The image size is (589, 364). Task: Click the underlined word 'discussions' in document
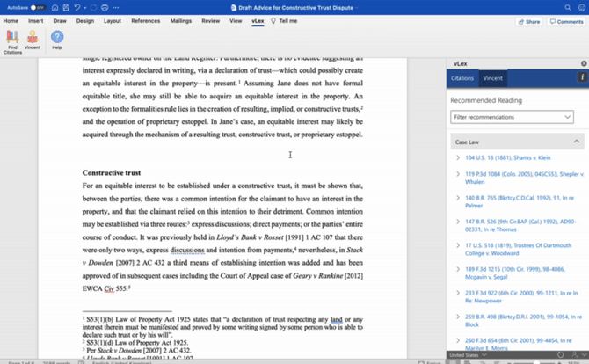(187, 250)
